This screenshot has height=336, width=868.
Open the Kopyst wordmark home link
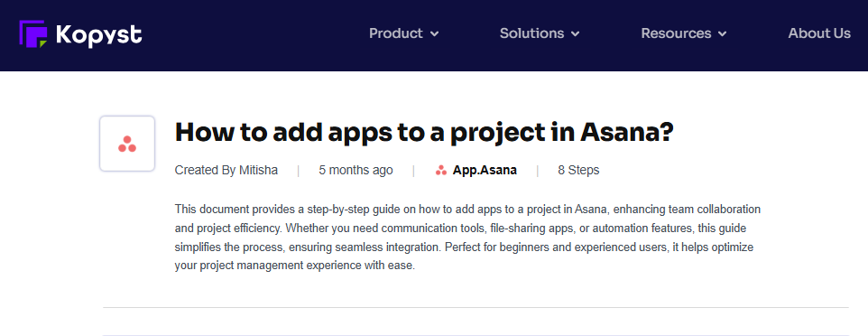point(99,35)
